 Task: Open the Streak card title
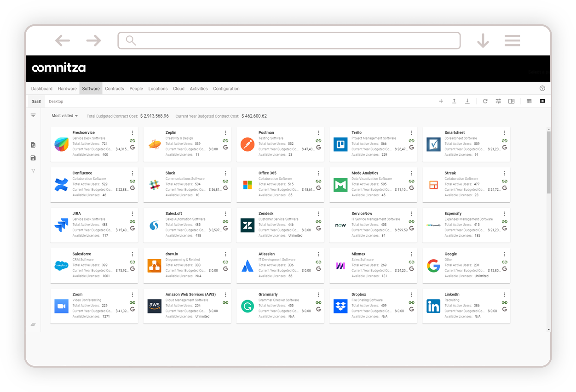[450, 173]
